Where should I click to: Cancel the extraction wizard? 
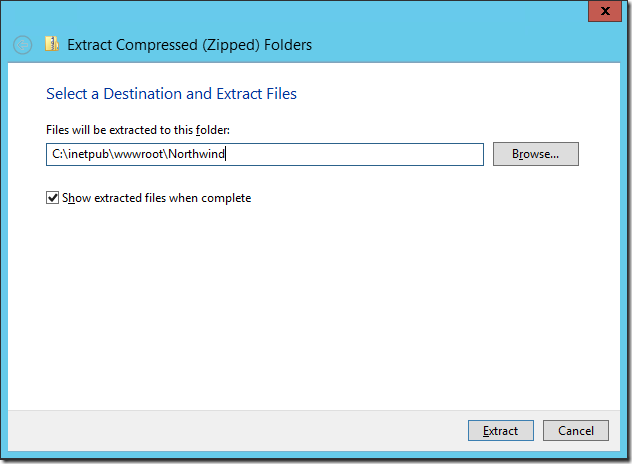(x=575, y=431)
